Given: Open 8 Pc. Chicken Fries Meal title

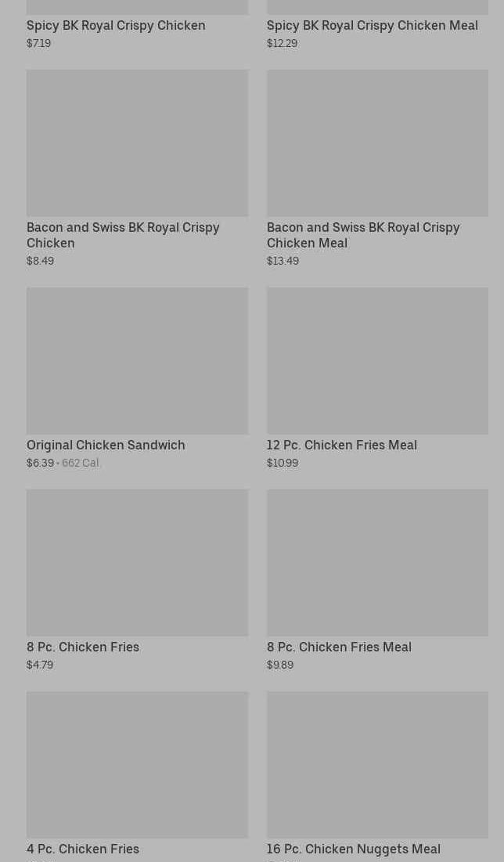Looking at the screenshot, I should point(339,647).
